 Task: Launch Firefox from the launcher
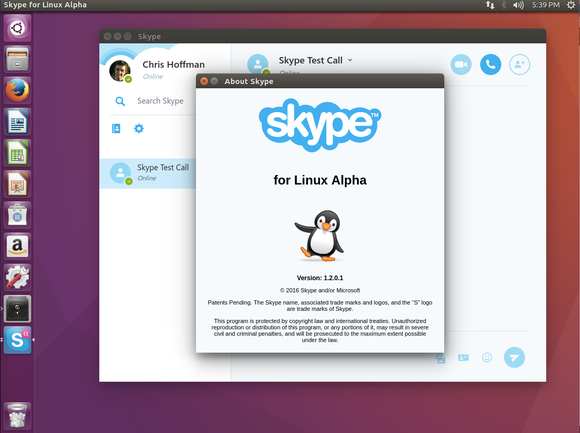click(17, 90)
